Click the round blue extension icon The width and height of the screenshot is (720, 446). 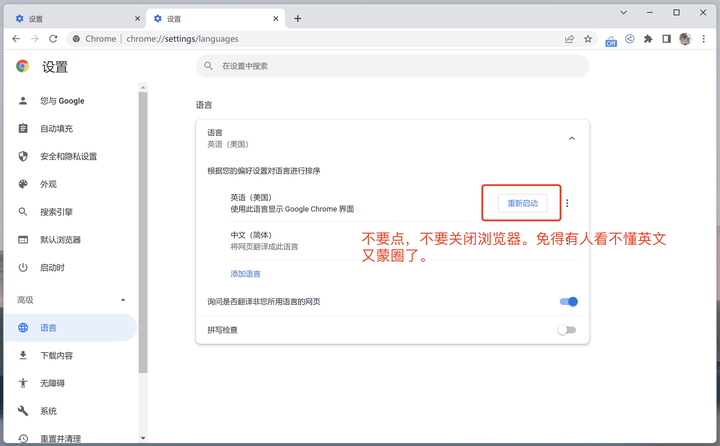pos(630,39)
